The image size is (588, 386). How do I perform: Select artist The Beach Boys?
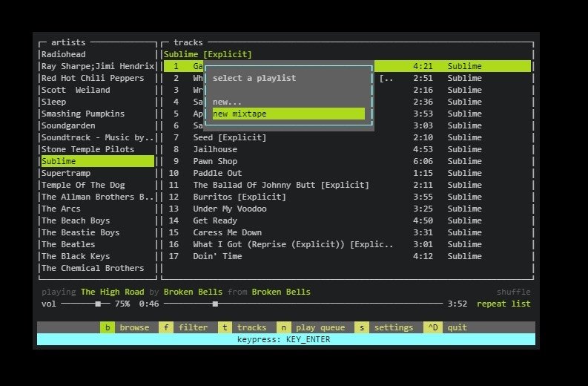point(97,220)
